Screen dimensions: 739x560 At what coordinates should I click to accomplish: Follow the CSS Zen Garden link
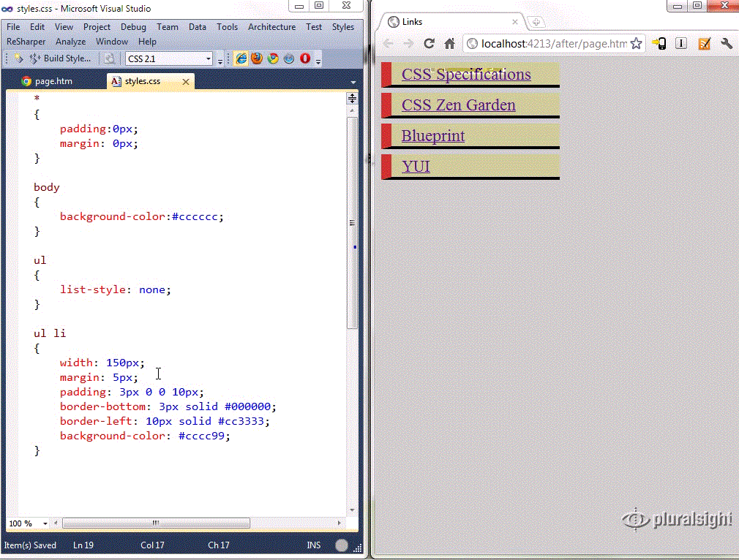click(x=457, y=105)
